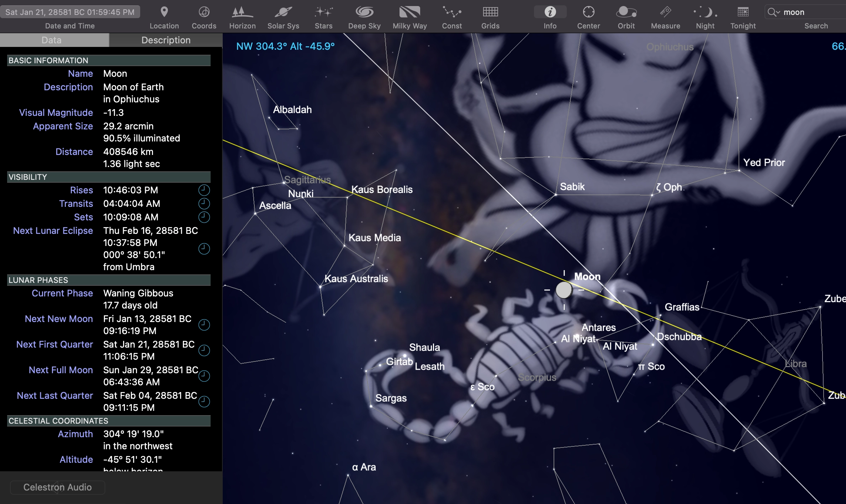The height and width of the screenshot is (504, 846).
Task: Open the Location settings pin icon
Action: [x=164, y=12]
